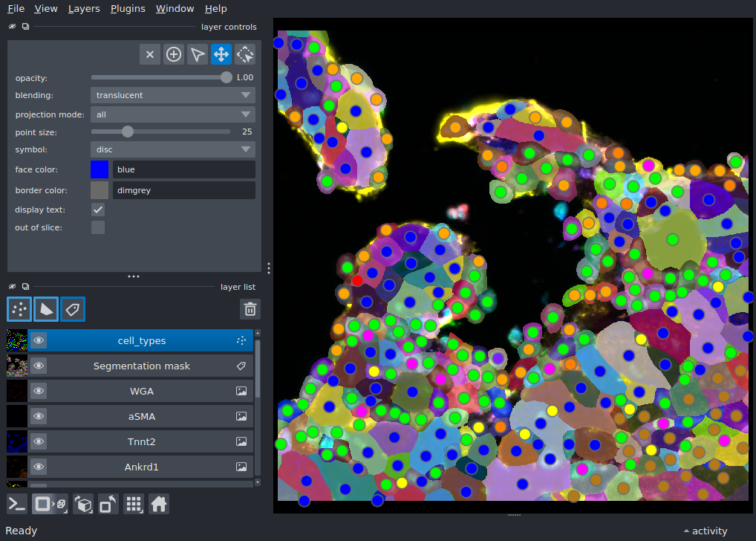
Task: Uncheck the display text checkbox
Action: tap(98, 210)
